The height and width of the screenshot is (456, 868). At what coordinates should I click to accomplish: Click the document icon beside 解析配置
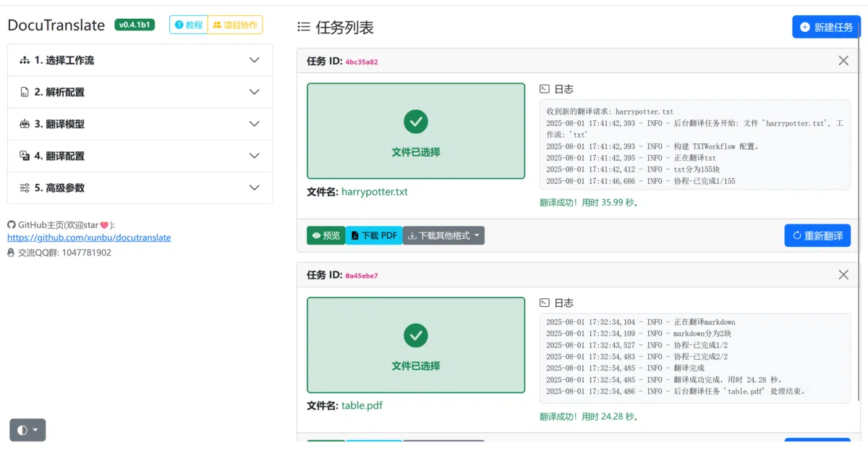(25, 92)
